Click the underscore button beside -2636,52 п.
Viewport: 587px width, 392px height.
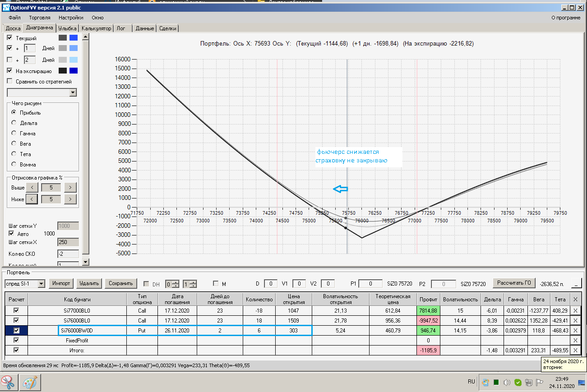576,283
